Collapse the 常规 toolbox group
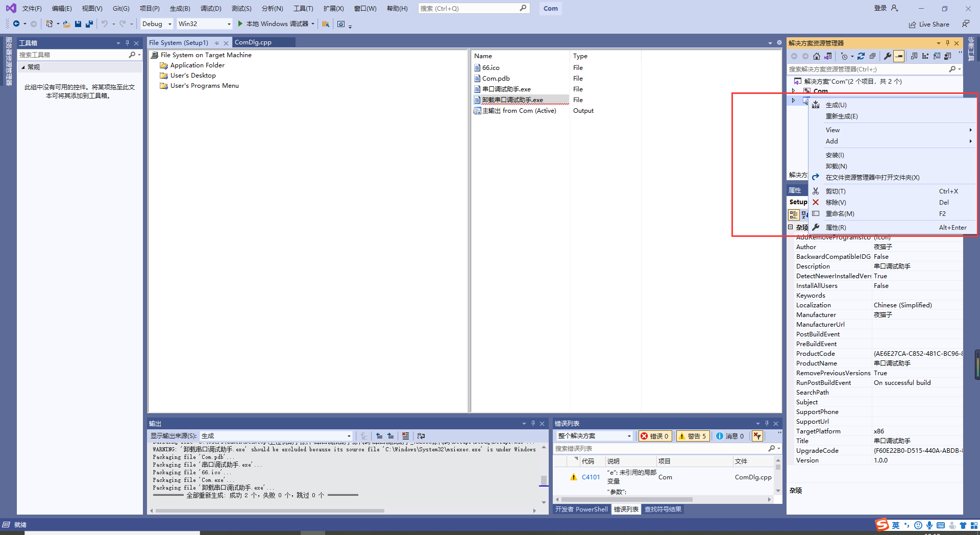This screenshot has width=980, height=535. (23, 67)
